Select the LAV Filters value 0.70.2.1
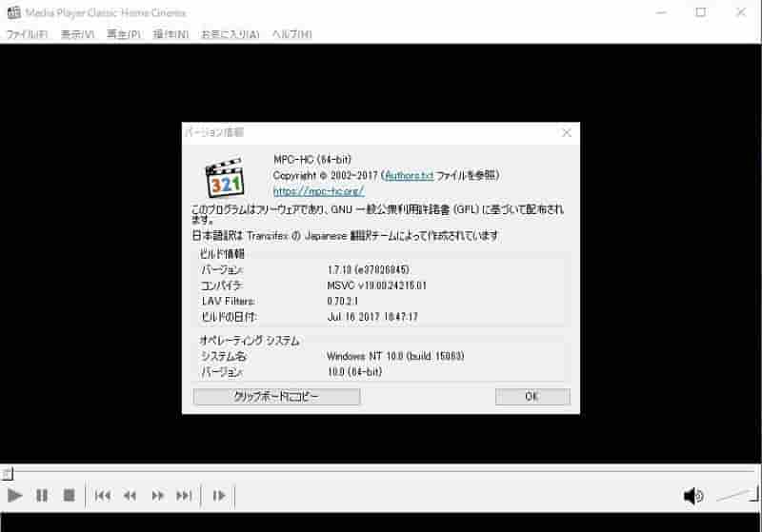 tap(343, 301)
